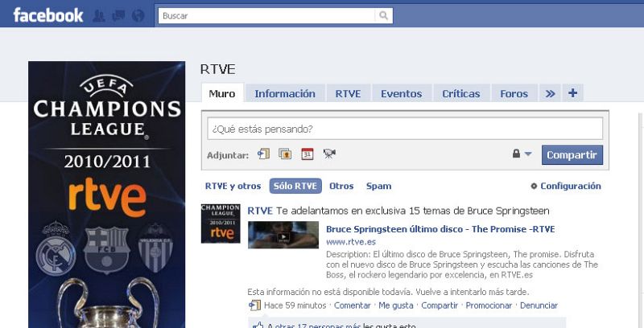The width and height of the screenshot is (644, 328).
Task: Switch wall filter to 'Otros'
Action: [341, 186]
